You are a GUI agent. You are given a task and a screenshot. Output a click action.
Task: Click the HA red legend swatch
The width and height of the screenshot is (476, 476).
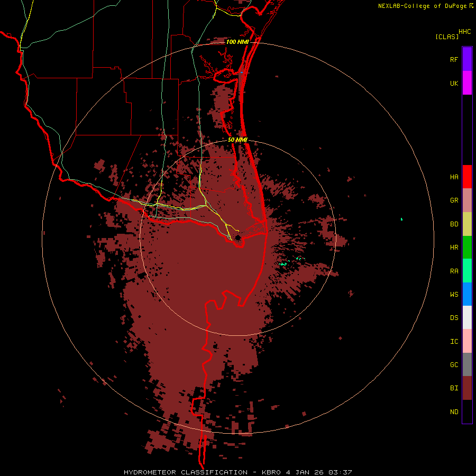tap(467, 177)
